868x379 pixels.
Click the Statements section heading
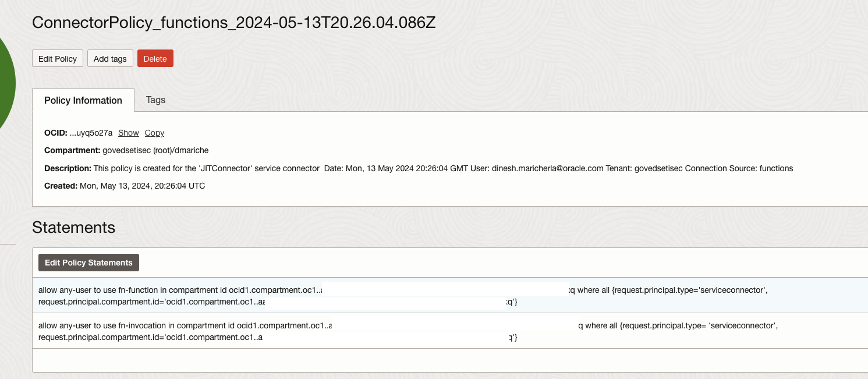[x=74, y=227]
